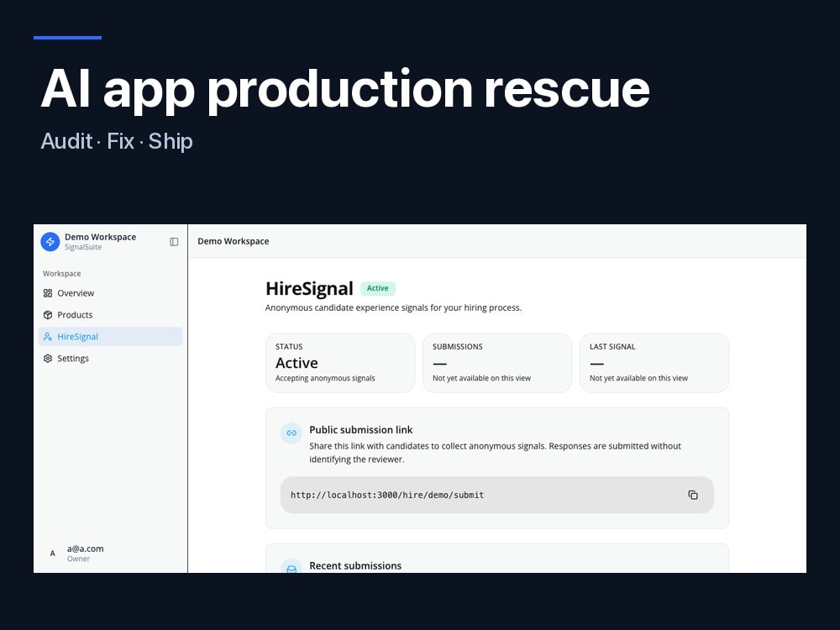Click the Overview grid icon

pyautogui.click(x=48, y=293)
